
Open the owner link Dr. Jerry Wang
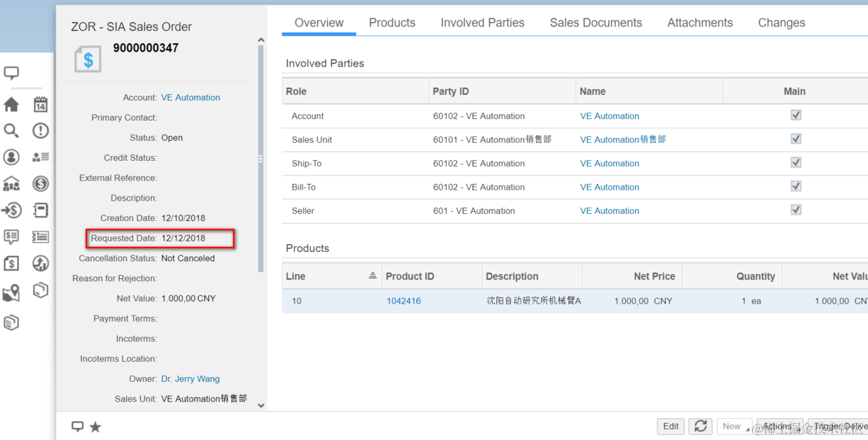[x=190, y=378]
